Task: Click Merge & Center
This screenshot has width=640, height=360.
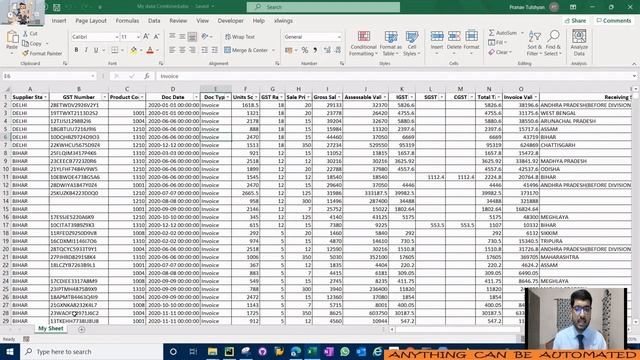Action: tap(246, 50)
